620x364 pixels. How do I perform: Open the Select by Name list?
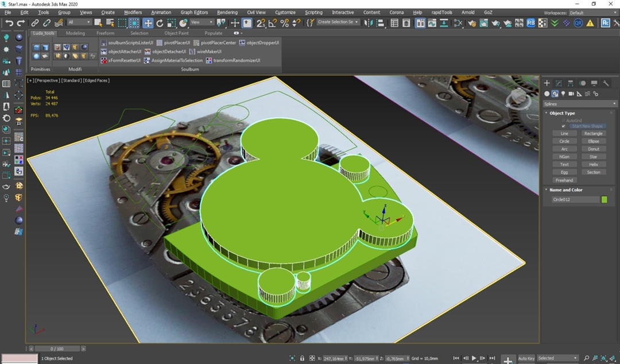(x=110, y=23)
